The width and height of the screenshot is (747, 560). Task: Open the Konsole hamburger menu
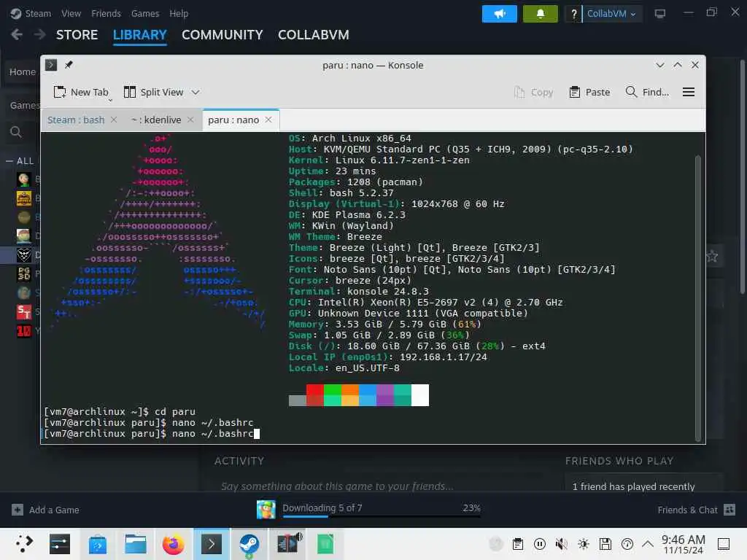click(689, 92)
